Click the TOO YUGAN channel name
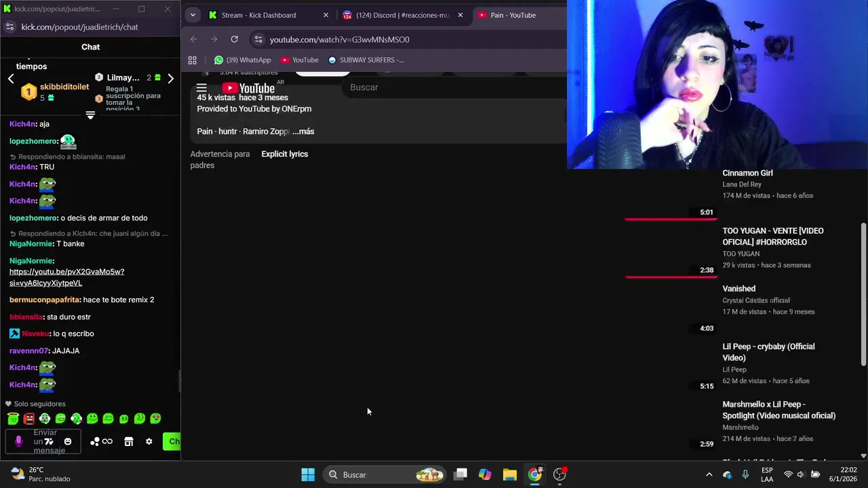Screen dimensions: 868x488 pyautogui.click(x=741, y=253)
